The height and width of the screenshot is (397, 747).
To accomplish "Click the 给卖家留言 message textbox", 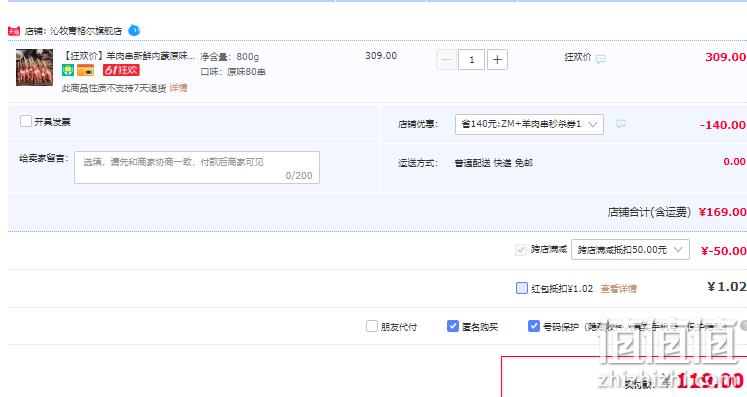I will coord(197,167).
